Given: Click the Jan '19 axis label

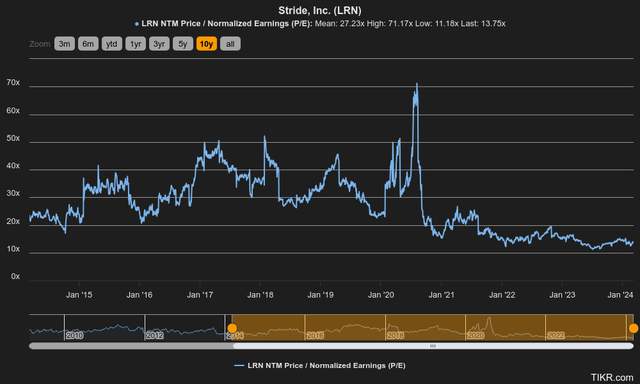Looking at the screenshot, I should coord(320,295).
